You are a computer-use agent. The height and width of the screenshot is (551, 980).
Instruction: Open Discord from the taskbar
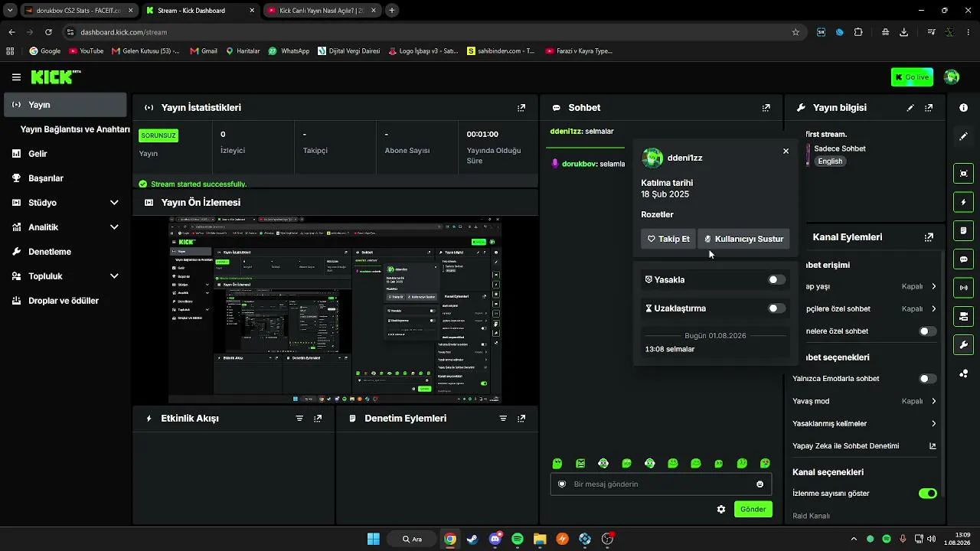(x=495, y=540)
